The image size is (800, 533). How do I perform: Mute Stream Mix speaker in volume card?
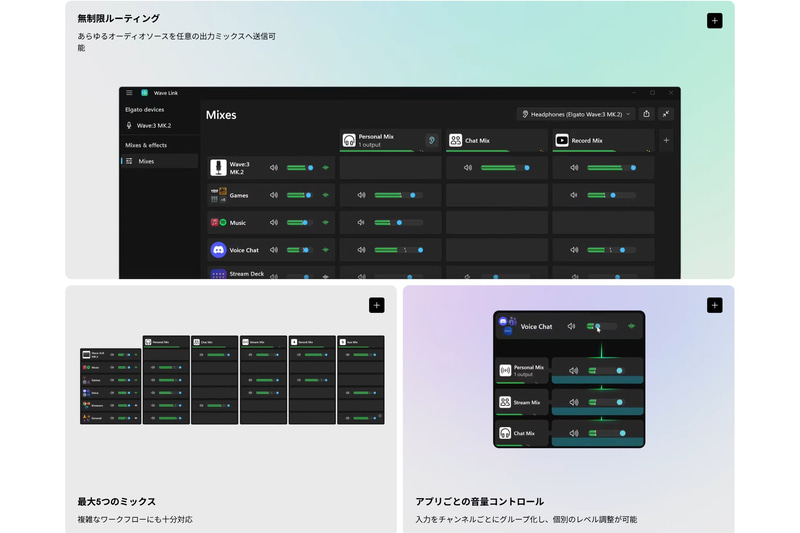click(x=573, y=402)
